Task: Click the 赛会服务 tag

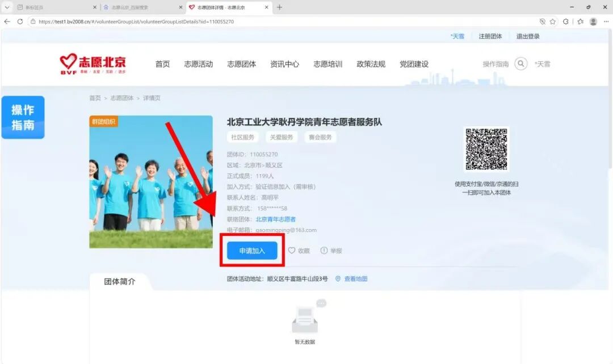Action: coord(320,137)
